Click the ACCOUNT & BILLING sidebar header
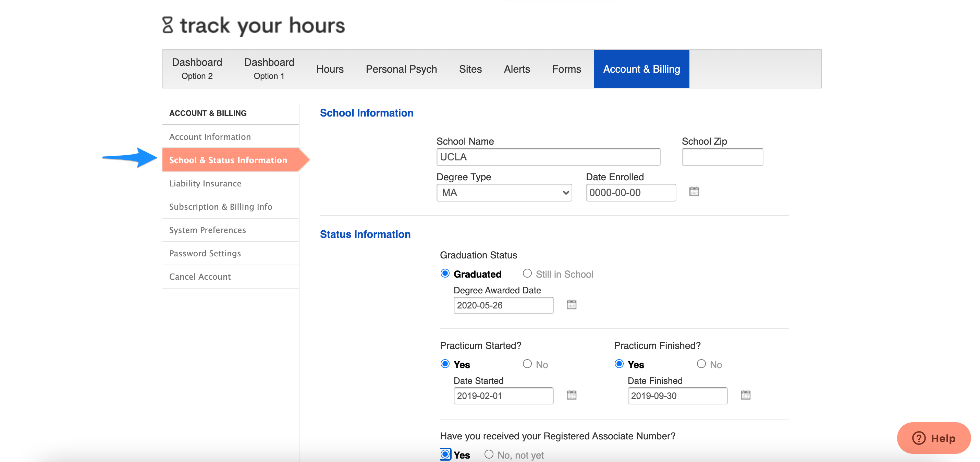The width and height of the screenshot is (980, 462). (208, 113)
